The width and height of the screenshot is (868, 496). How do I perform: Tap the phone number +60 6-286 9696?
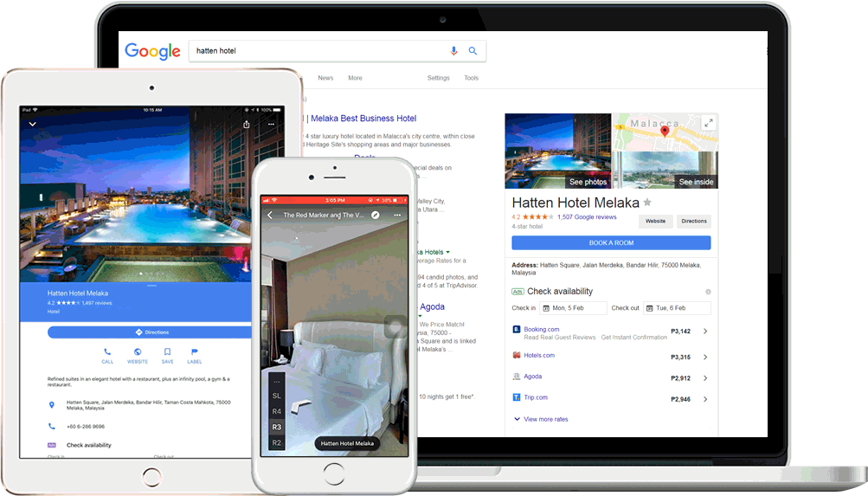coord(86,427)
